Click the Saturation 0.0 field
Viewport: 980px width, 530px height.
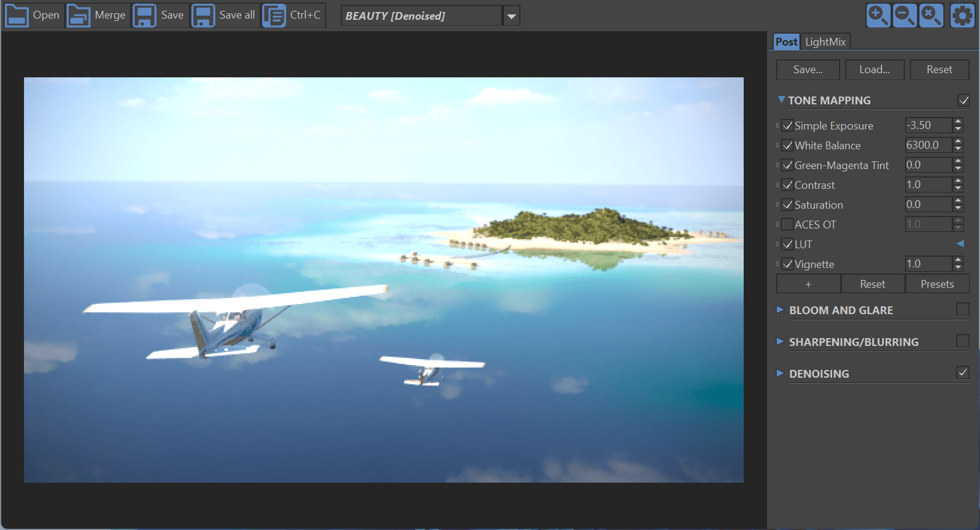pyautogui.click(x=928, y=204)
